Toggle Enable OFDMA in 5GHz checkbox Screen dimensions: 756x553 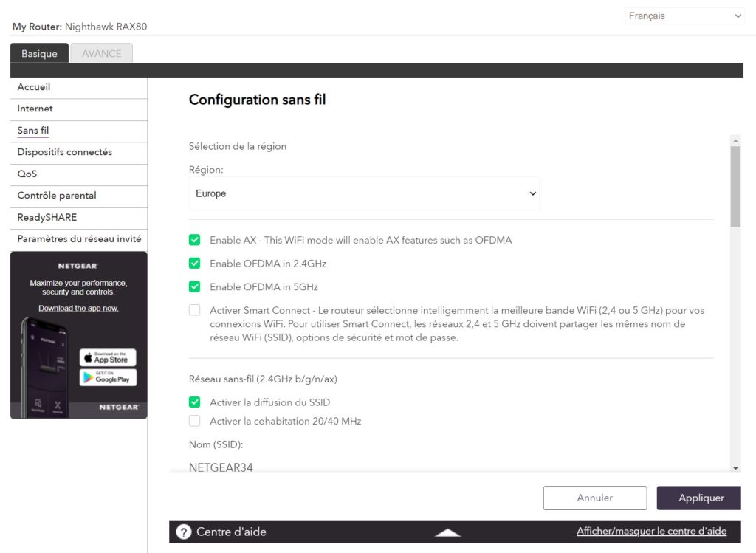pyautogui.click(x=194, y=287)
